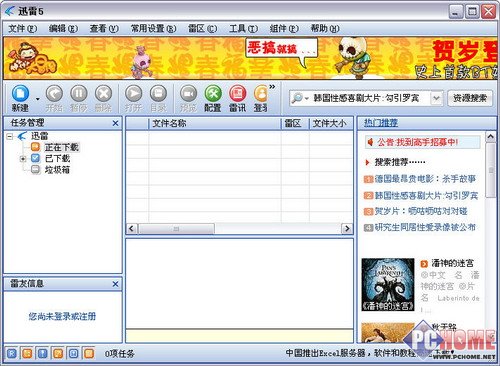Click the gray camera preview icon
Viewport: 500px width, 366px height.
(x=188, y=93)
